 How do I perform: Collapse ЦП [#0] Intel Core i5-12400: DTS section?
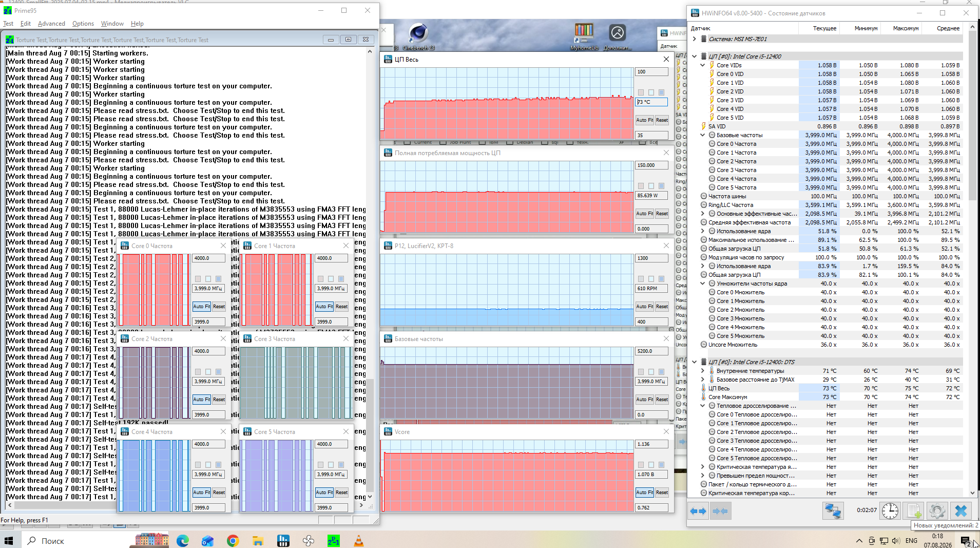695,362
